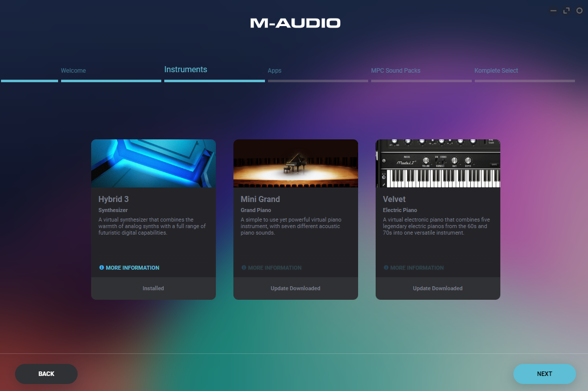Click Update Downloaded under Mini Grand
The width and height of the screenshot is (588, 391).
pos(296,288)
